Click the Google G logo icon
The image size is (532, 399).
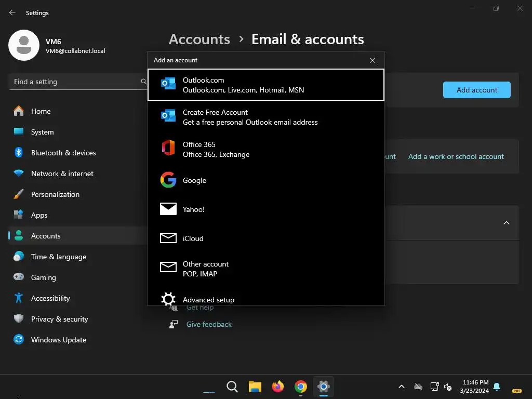click(168, 180)
